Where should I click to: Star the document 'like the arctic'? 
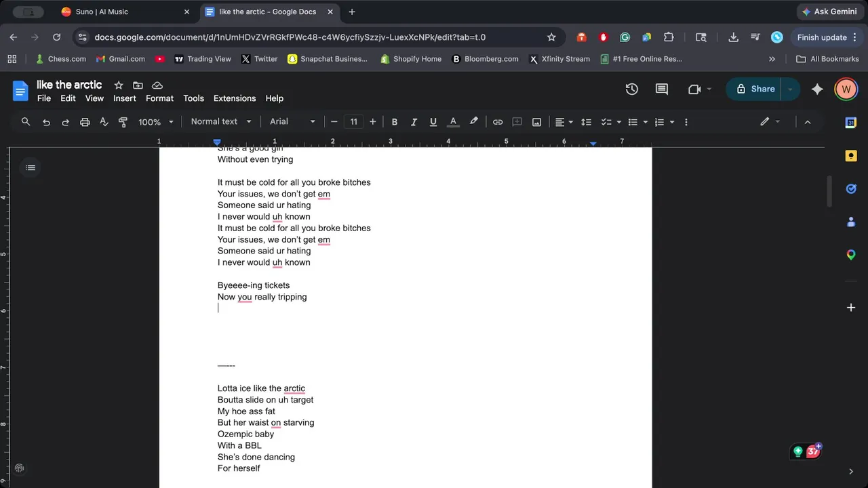point(119,85)
